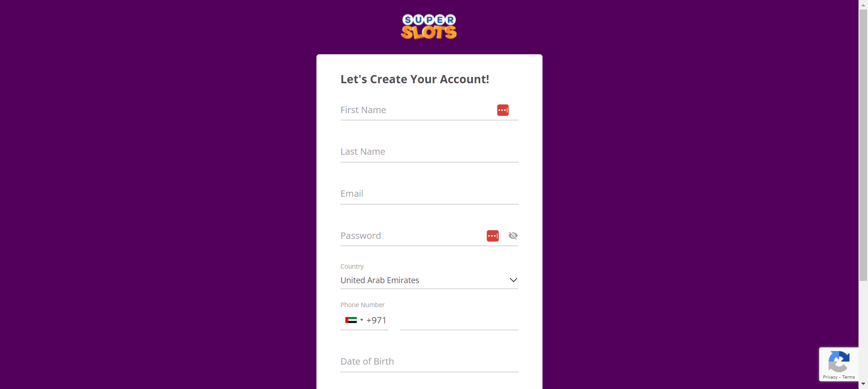
Task: Select the phone number input field
Action: (x=458, y=320)
